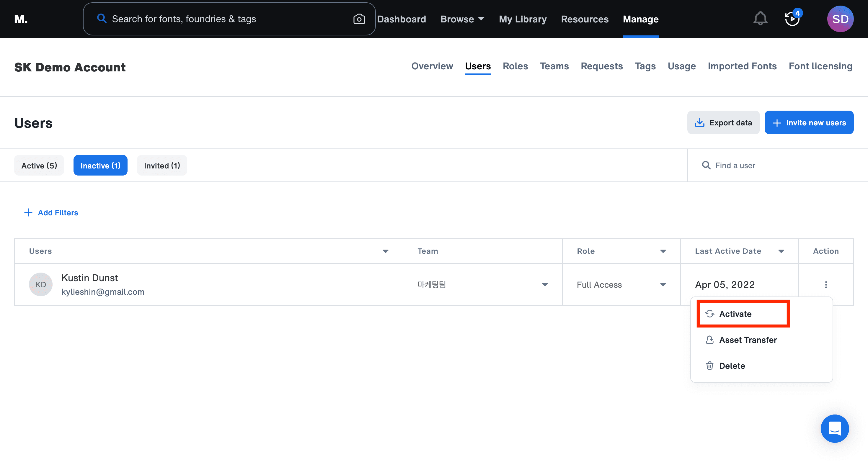Image resolution: width=868 pixels, height=462 pixels.
Task: Click the Find a user search field
Action: pyautogui.click(x=775, y=165)
